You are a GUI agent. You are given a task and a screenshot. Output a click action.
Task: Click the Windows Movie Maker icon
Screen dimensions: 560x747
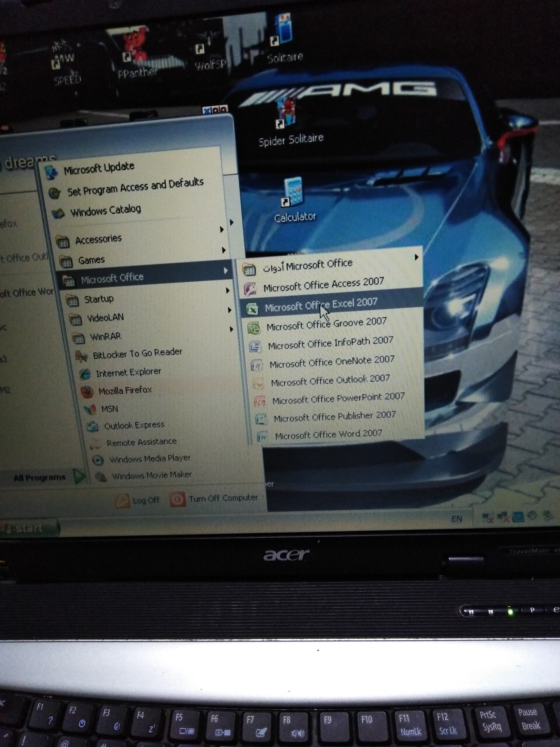point(100,477)
